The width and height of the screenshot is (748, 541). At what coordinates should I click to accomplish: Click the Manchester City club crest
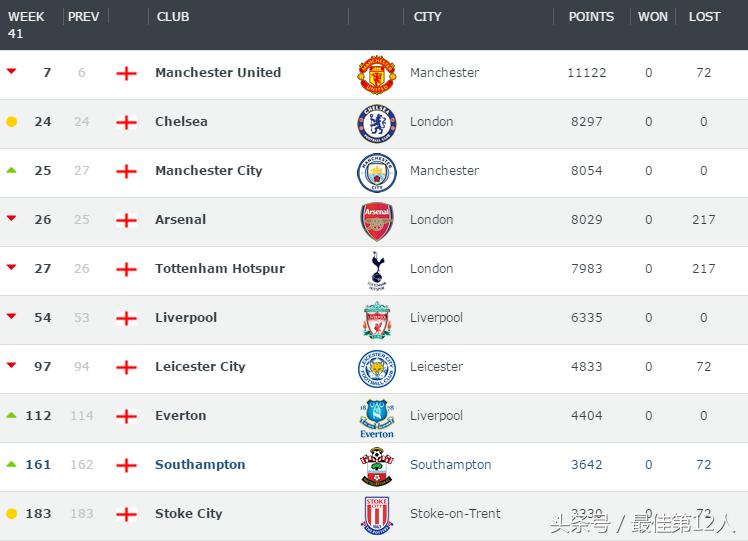[377, 172]
